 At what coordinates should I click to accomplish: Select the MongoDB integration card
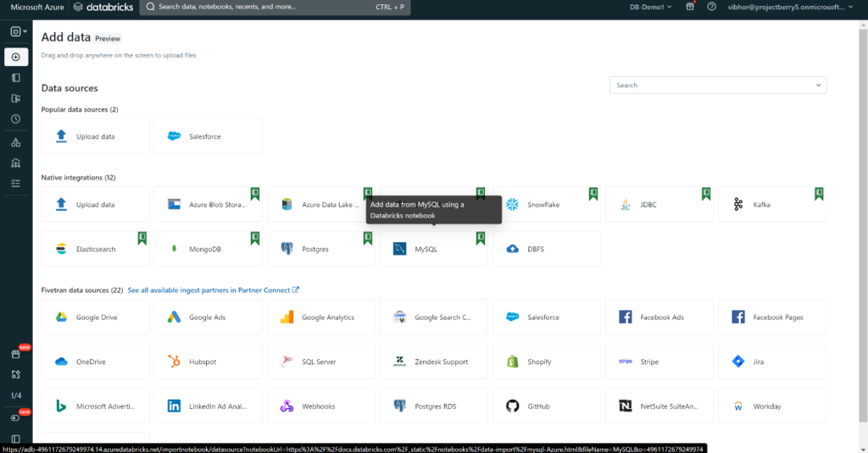tap(209, 249)
